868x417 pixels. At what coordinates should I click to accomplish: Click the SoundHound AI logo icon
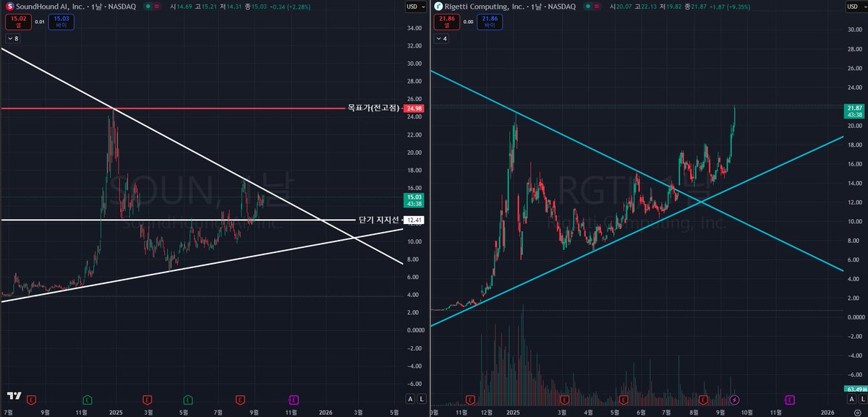(9, 7)
